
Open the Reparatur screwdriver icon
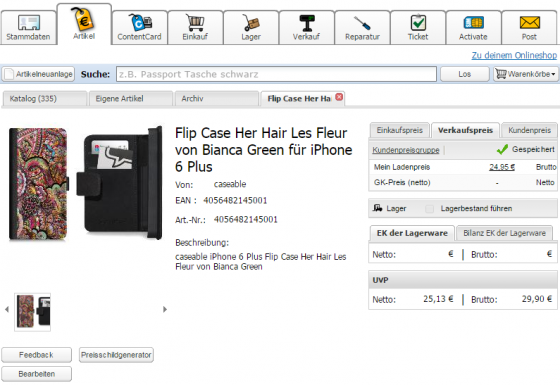[362, 23]
